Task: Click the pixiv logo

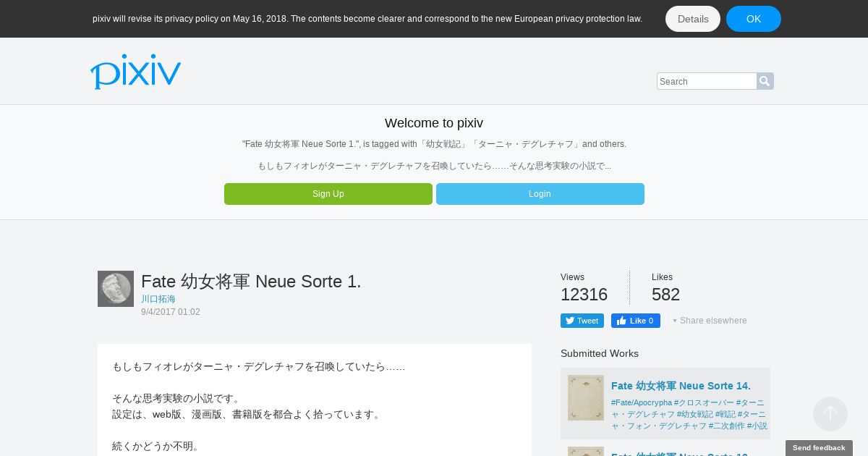Action: (x=135, y=72)
